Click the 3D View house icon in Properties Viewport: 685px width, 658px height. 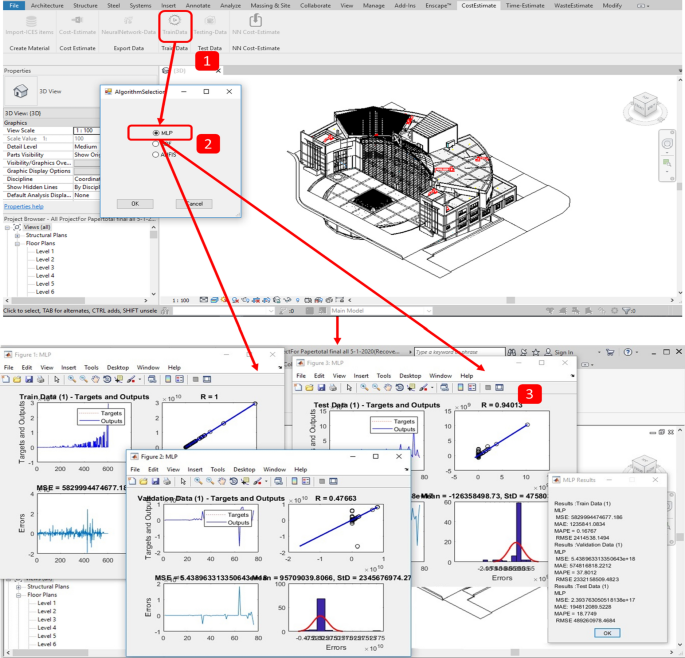point(20,91)
